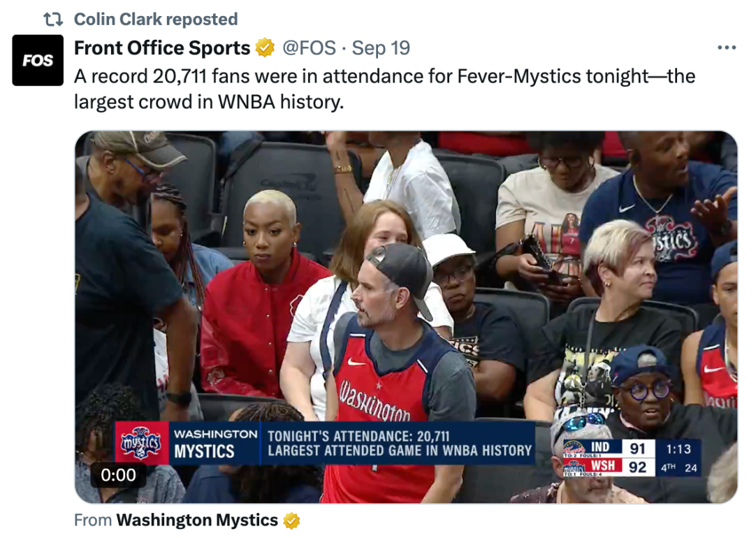Image resolution: width=756 pixels, height=538 pixels.
Task: Click the Washington Mystics source link
Action: 197,520
